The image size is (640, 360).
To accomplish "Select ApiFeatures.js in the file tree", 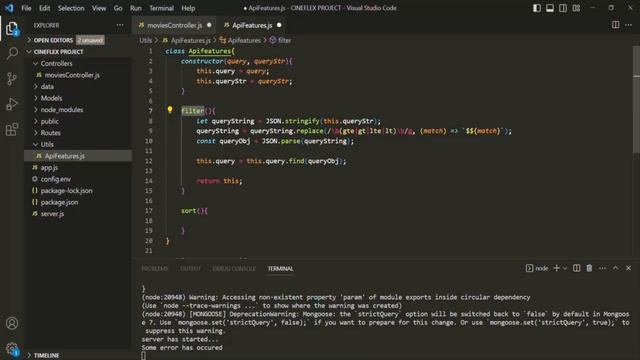I will [x=78, y=156].
